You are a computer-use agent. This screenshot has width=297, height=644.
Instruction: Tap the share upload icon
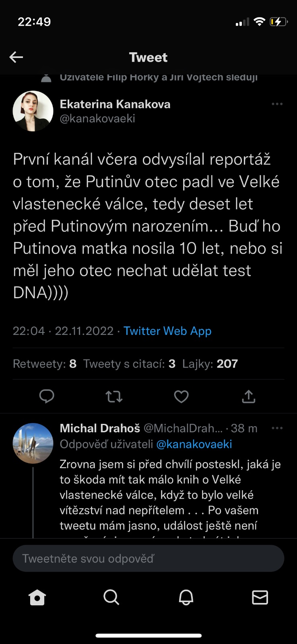pos(249,397)
